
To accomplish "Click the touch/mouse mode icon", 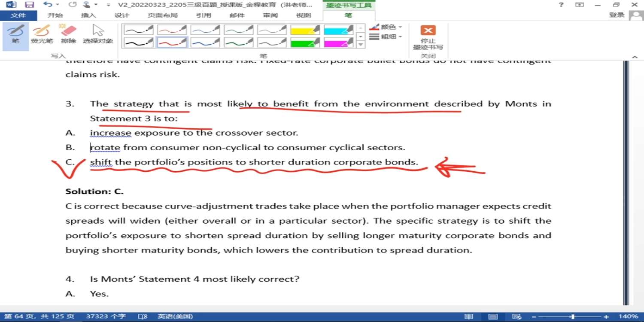I will [86, 5].
